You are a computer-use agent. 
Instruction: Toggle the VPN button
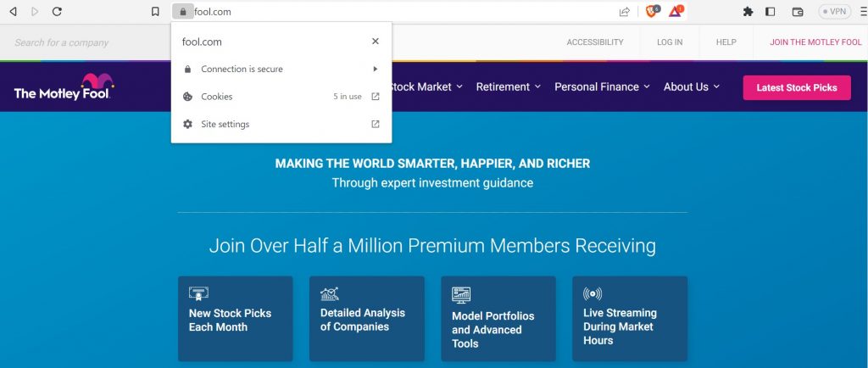click(834, 12)
